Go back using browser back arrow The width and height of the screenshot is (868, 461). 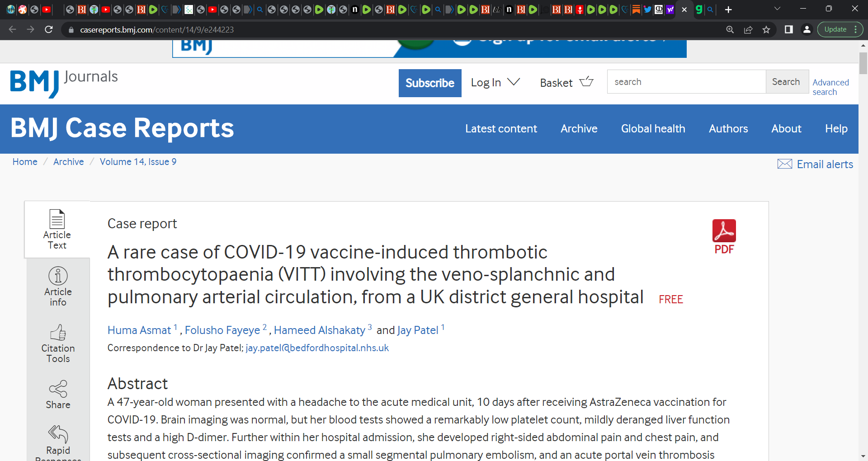pos(13,29)
